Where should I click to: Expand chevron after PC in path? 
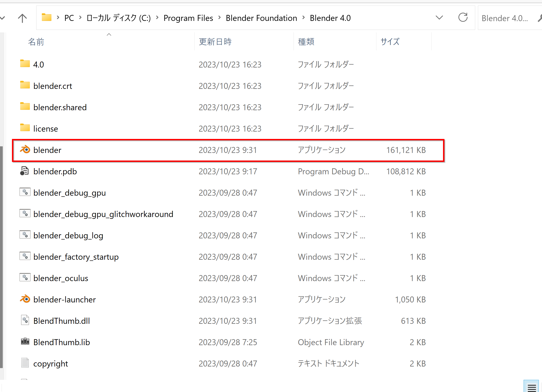pos(80,18)
